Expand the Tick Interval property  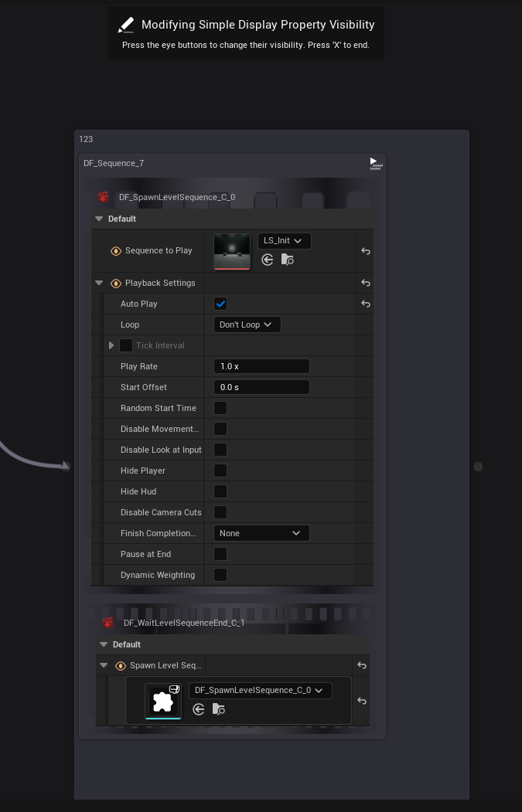(x=111, y=345)
